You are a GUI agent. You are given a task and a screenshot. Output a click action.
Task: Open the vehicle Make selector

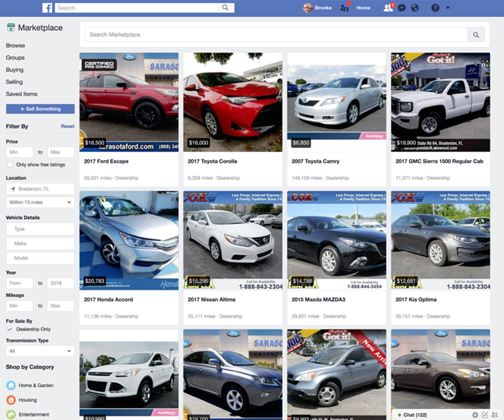(x=40, y=244)
